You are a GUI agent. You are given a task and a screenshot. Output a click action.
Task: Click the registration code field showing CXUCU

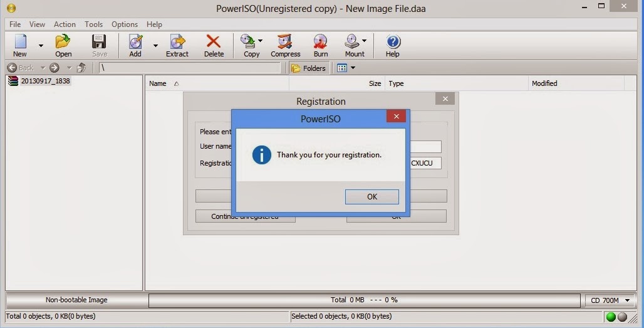click(425, 163)
